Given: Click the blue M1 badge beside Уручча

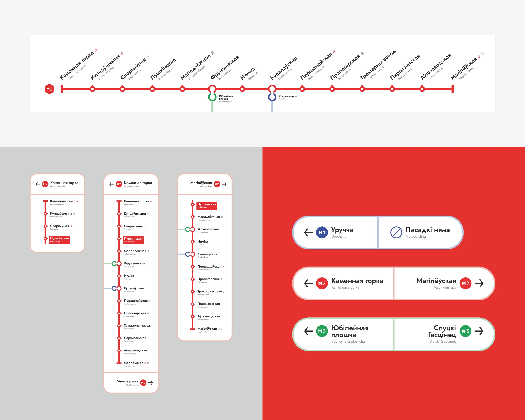Looking at the screenshot, I should point(322,233).
